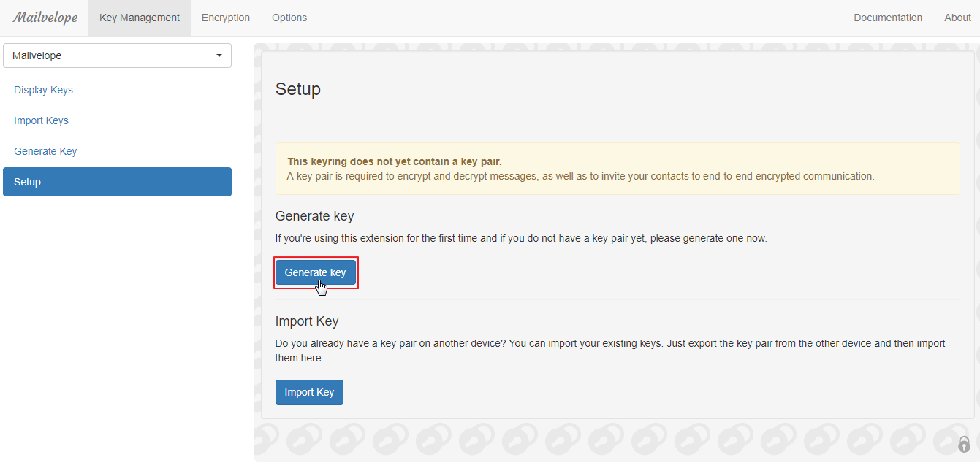The image size is (980, 471).
Task: Open the Key Management tab
Action: tap(140, 18)
